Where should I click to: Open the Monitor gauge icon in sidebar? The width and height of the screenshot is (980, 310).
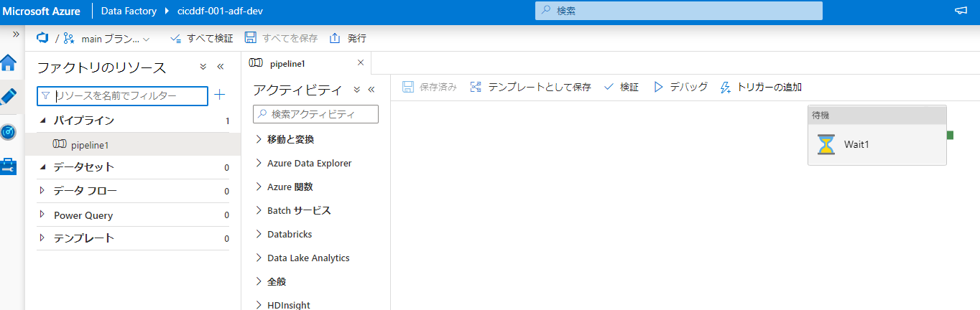[x=9, y=132]
